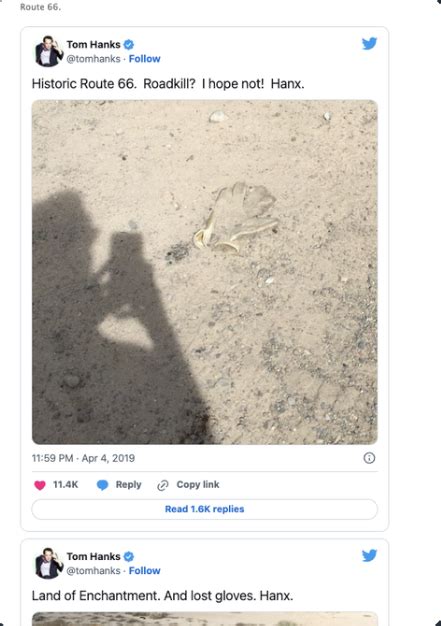Click the 11:59 PM Apr 4, 2019 timestamp
The height and width of the screenshot is (626, 441).
(x=83, y=458)
